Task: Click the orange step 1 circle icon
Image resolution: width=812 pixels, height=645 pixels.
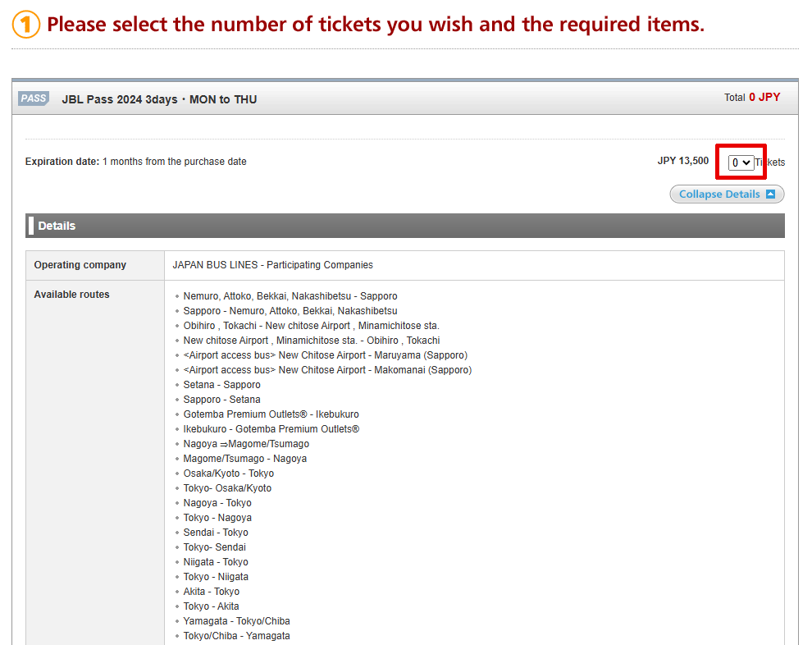Action: pos(26,25)
